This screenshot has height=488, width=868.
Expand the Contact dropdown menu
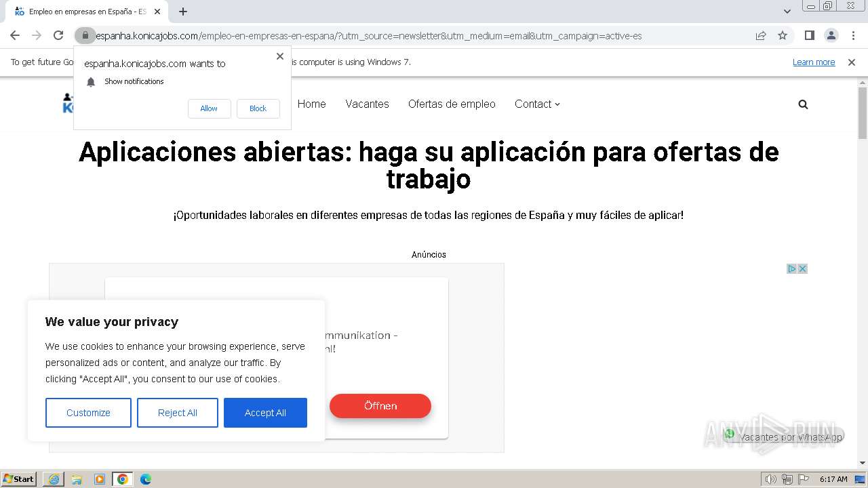pyautogui.click(x=537, y=104)
